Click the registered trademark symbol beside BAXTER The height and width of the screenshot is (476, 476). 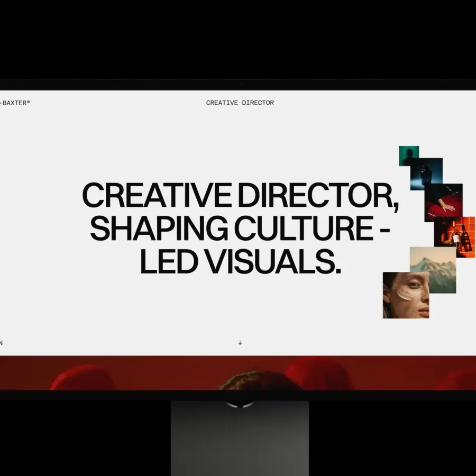[x=29, y=102]
